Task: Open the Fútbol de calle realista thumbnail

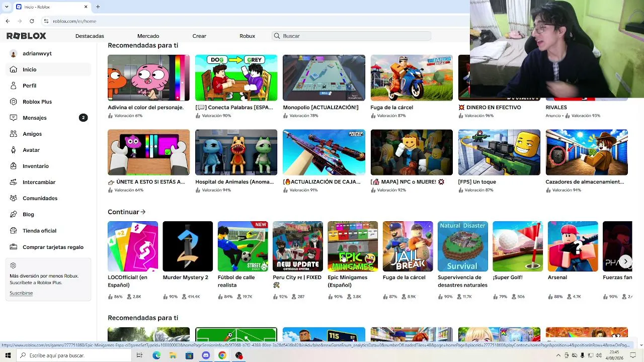Action: point(243,246)
